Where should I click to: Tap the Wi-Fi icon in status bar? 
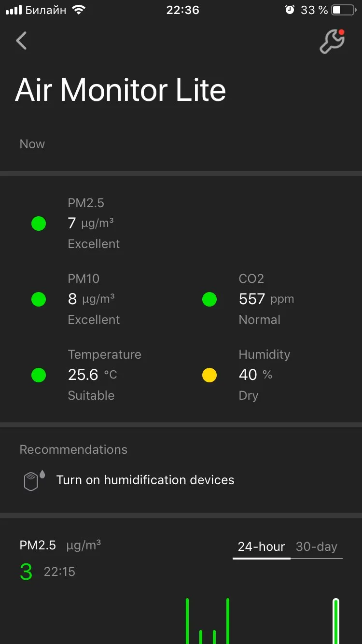[77, 10]
